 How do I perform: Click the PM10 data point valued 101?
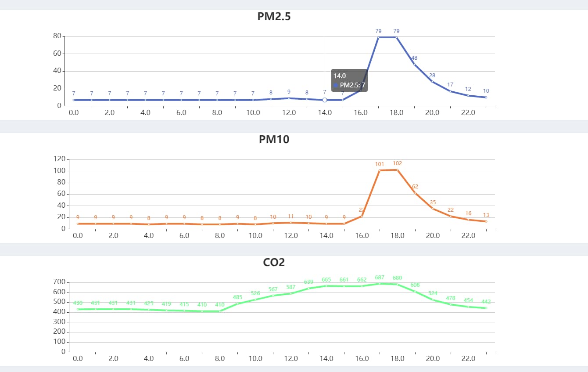380,170
